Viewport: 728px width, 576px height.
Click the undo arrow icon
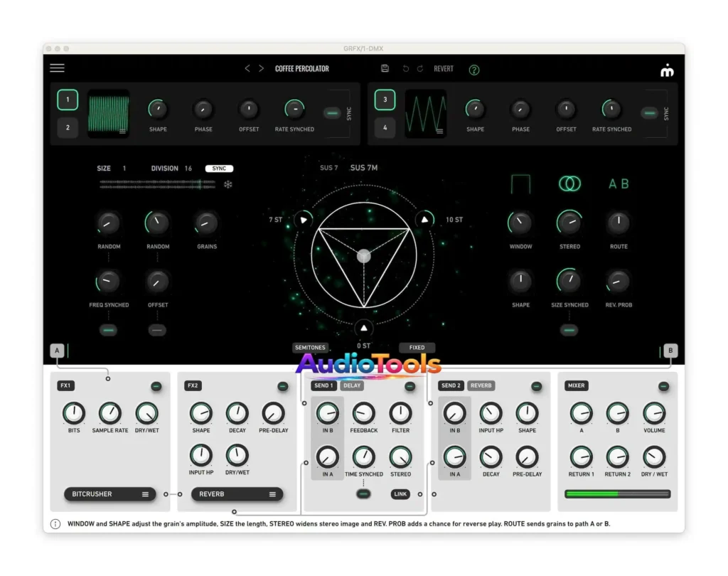405,68
